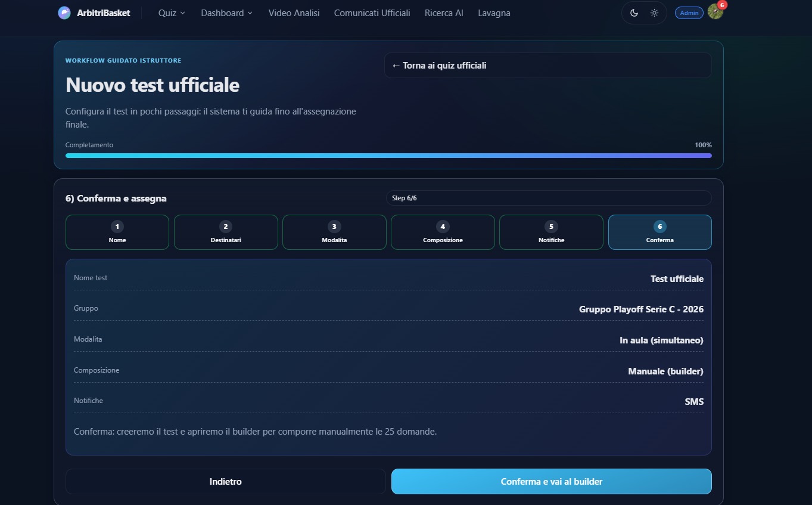Click the ArbitriBasket logo icon
Viewport: 812px width, 505px height.
coord(64,13)
